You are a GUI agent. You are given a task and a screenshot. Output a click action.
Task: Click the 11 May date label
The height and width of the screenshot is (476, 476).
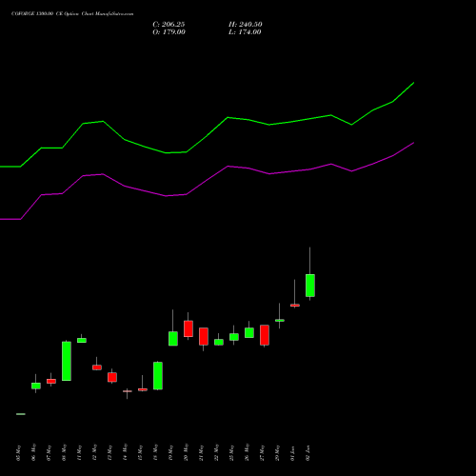pos(79,452)
